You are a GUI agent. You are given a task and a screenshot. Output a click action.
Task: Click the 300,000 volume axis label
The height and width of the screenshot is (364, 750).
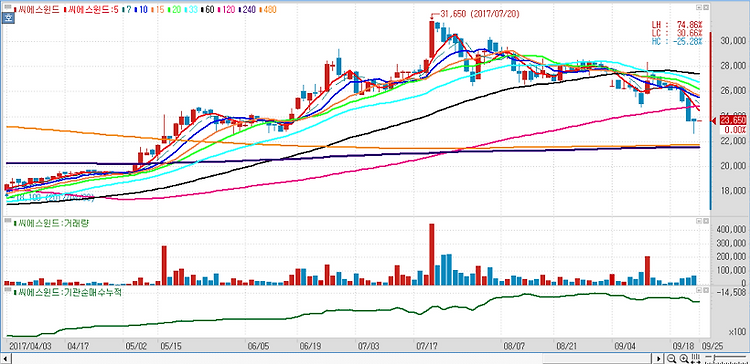(x=731, y=243)
